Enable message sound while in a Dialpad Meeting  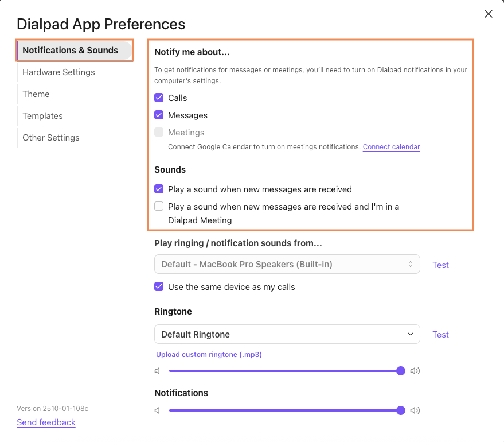pos(159,206)
